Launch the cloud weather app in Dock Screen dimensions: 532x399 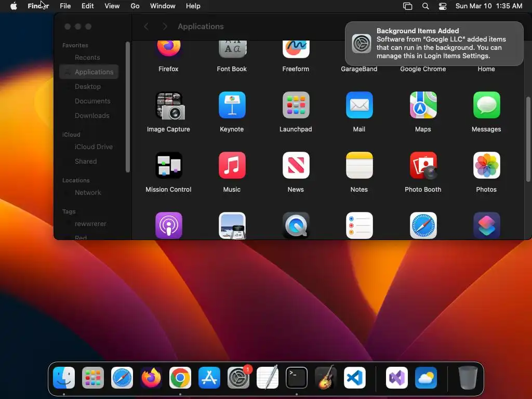[x=426, y=378]
